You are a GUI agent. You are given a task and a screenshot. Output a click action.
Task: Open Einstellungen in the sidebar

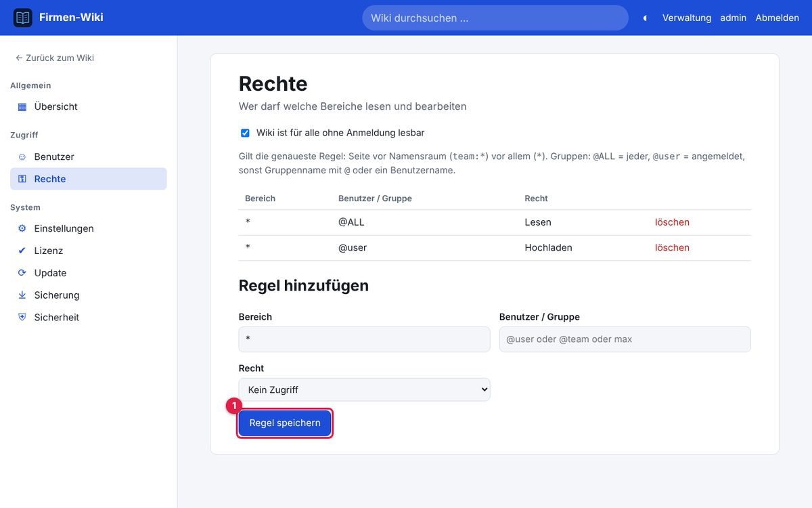[x=88, y=229]
